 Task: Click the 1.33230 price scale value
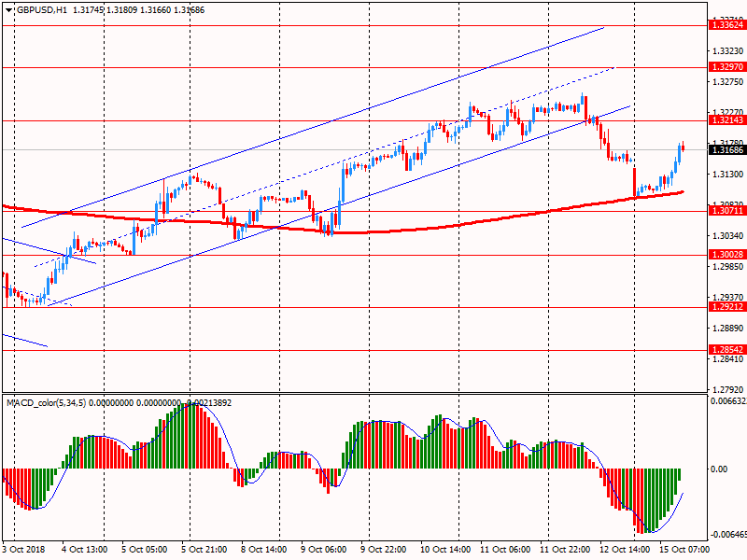[727, 51]
